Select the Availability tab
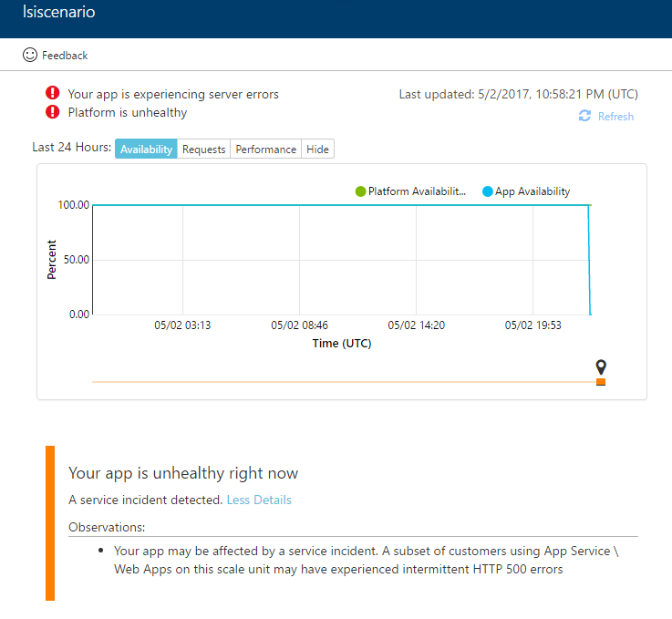 pyautogui.click(x=146, y=149)
